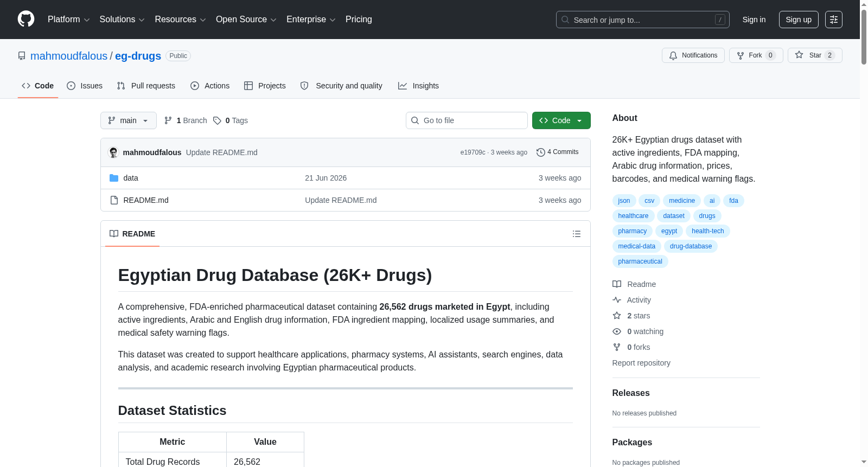Open the green Code dropdown button

click(x=561, y=120)
